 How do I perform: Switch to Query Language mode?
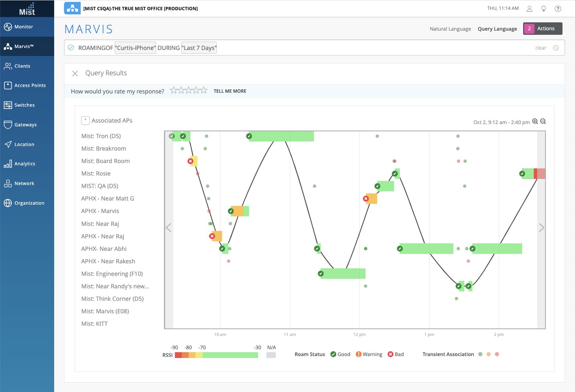click(x=497, y=29)
